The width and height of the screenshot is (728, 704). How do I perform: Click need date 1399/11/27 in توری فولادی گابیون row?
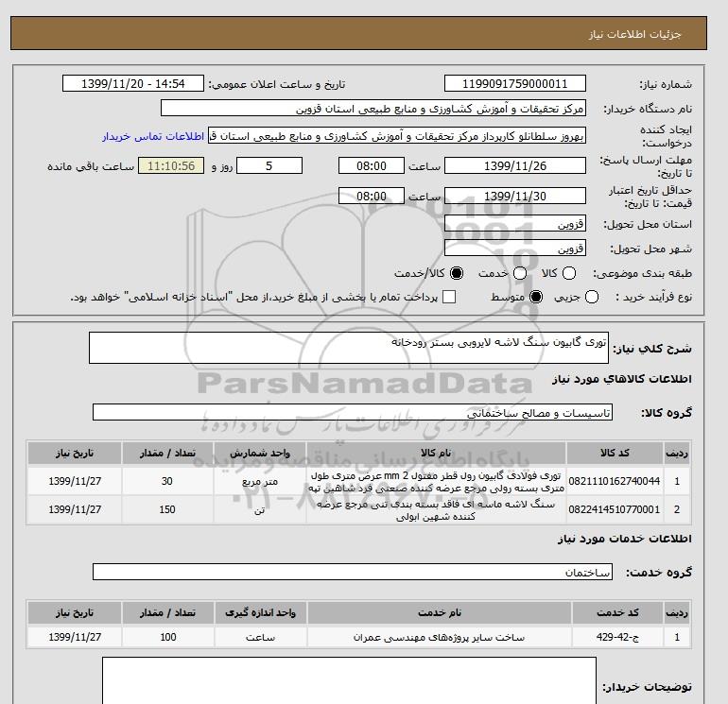(x=75, y=481)
